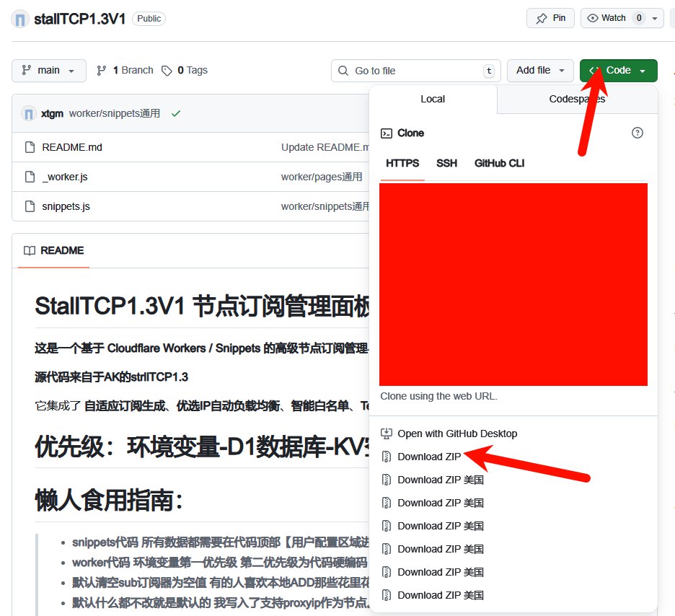Click the xtgm user avatar
This screenshot has width=675, height=616.
tap(29, 113)
